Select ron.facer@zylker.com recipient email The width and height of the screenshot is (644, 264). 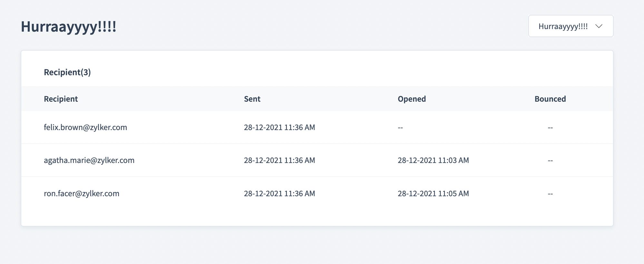82,194
